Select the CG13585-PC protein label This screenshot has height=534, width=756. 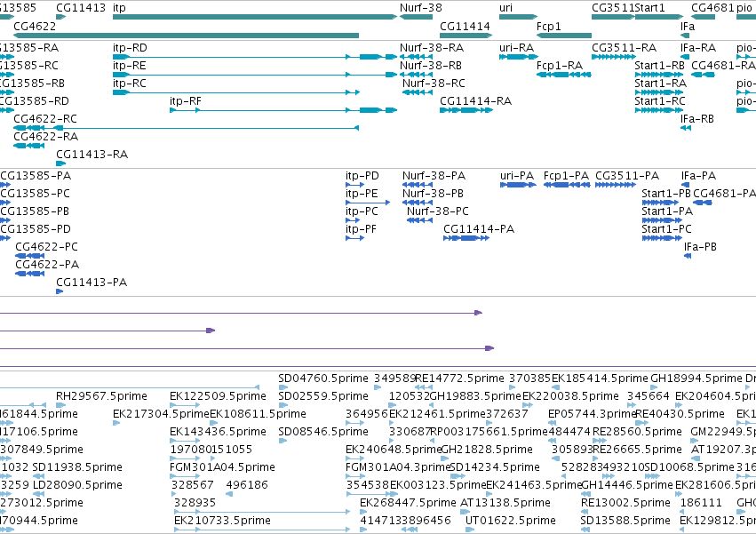tap(36, 194)
